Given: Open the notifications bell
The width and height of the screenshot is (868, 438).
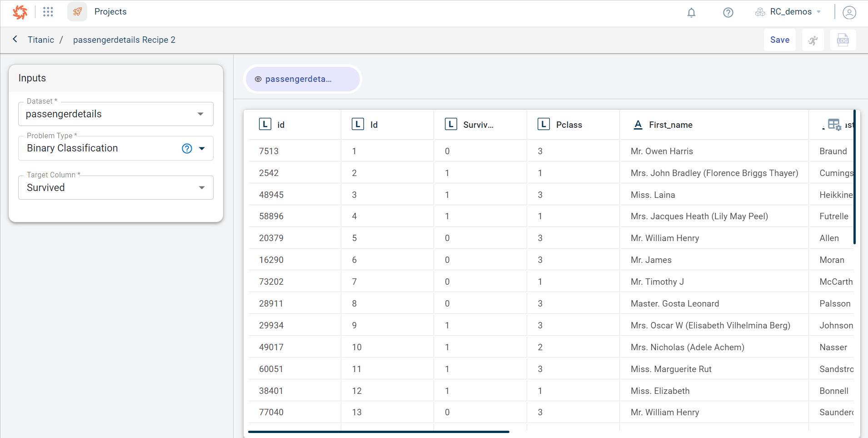Looking at the screenshot, I should pyautogui.click(x=691, y=12).
